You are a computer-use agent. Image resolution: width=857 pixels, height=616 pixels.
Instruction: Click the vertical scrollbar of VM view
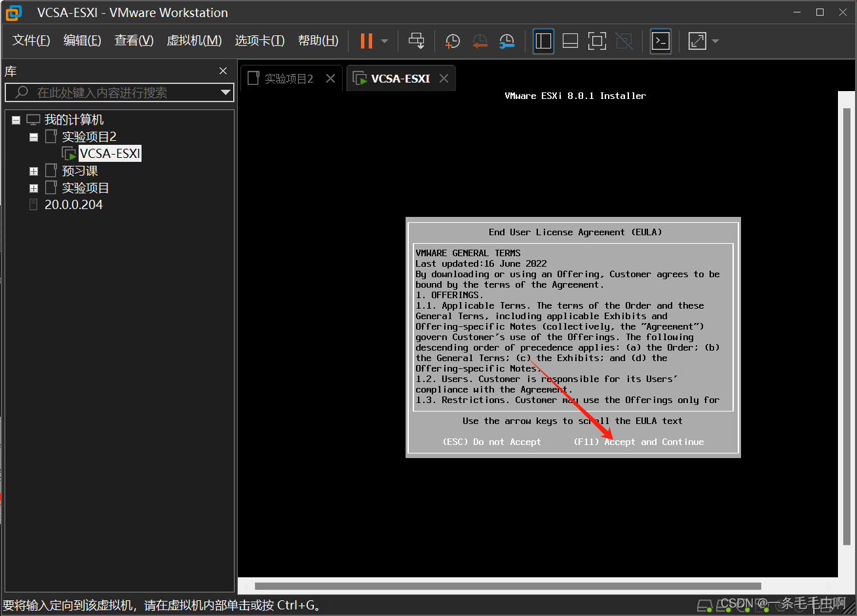click(x=847, y=326)
